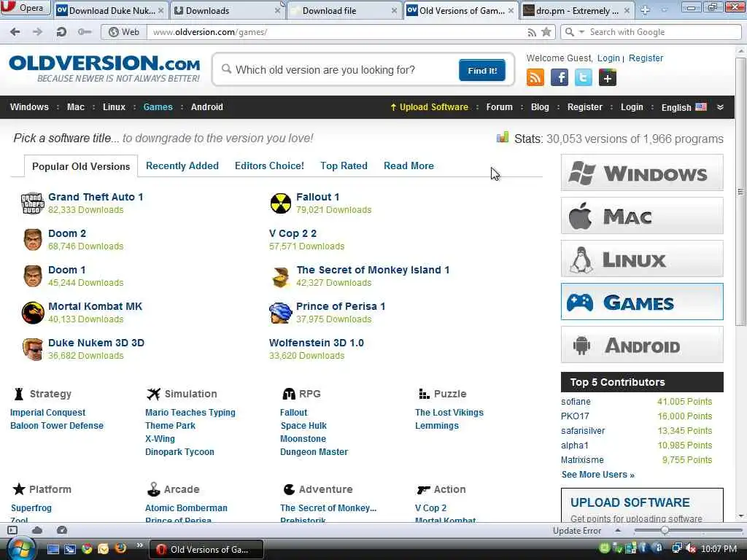
Task: Open Dungeon Master link
Action: (x=314, y=452)
